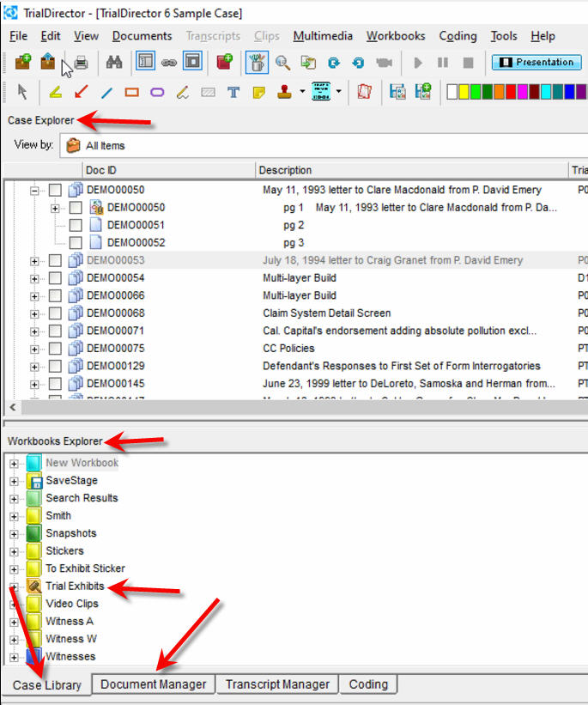Screen dimensions: 588x705
Task: Expand the DEMO00053 document node
Action: pos(34,261)
